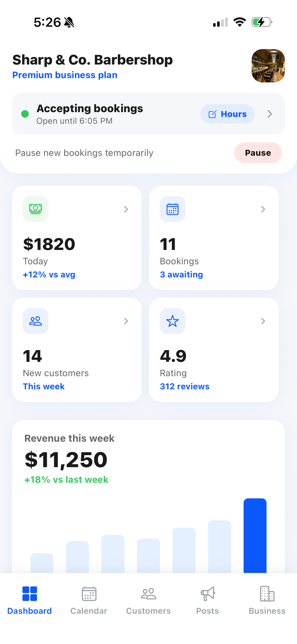Tap the Open until 6:05 PM text
Viewport: 297px width, 644px height.
pos(74,121)
